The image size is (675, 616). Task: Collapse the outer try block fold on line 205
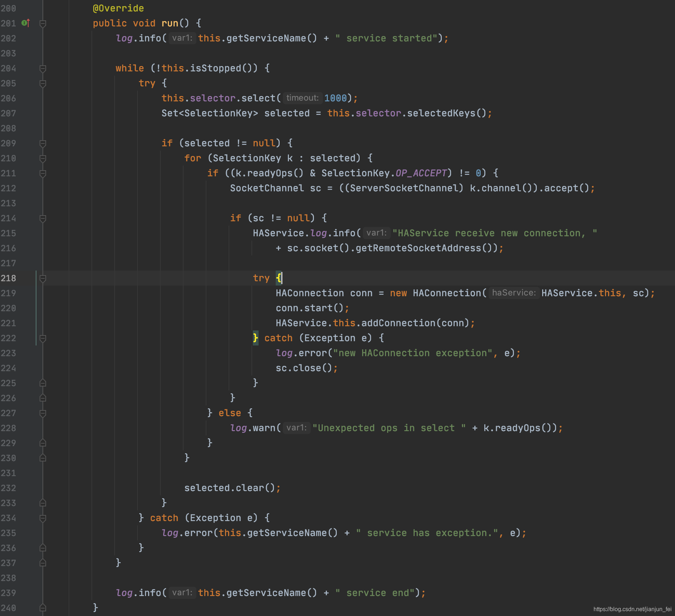(43, 84)
